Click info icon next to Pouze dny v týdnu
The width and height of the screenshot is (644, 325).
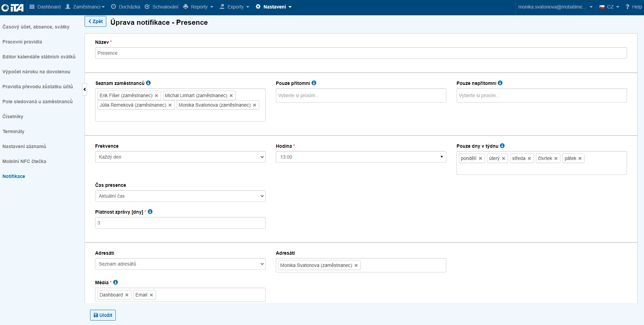tap(502, 146)
